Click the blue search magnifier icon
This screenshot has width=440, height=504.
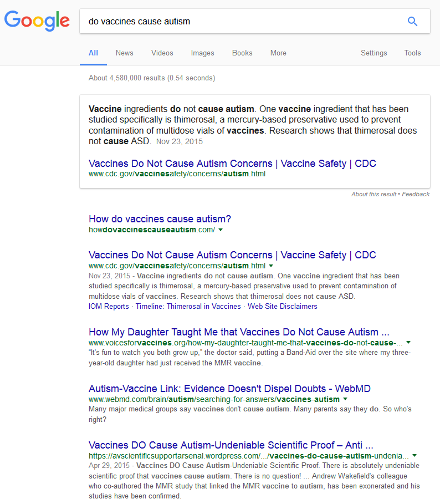412,21
